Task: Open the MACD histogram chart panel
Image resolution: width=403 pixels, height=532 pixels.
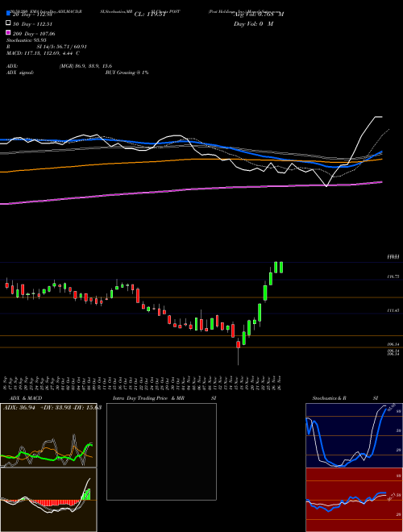Action: coord(48,500)
